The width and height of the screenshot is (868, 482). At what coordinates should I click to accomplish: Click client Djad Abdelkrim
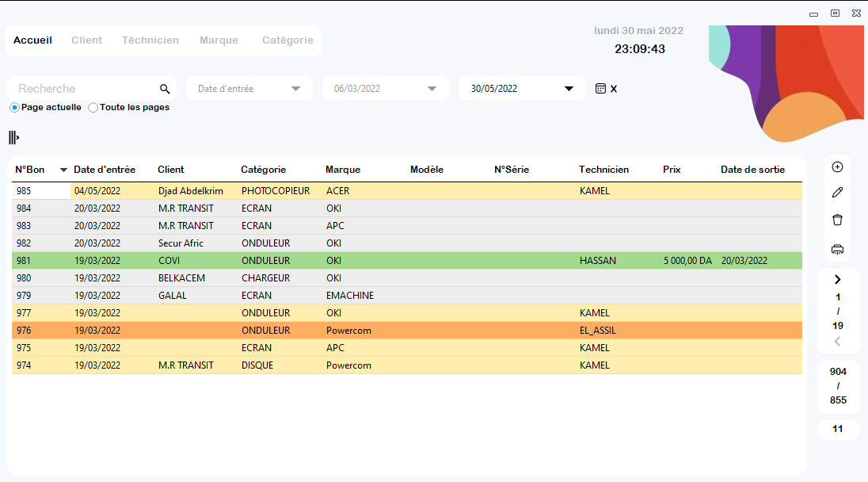coord(191,190)
